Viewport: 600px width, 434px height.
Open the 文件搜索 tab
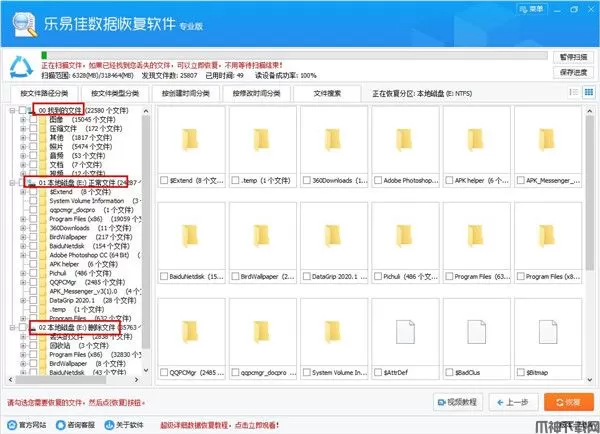(327, 93)
